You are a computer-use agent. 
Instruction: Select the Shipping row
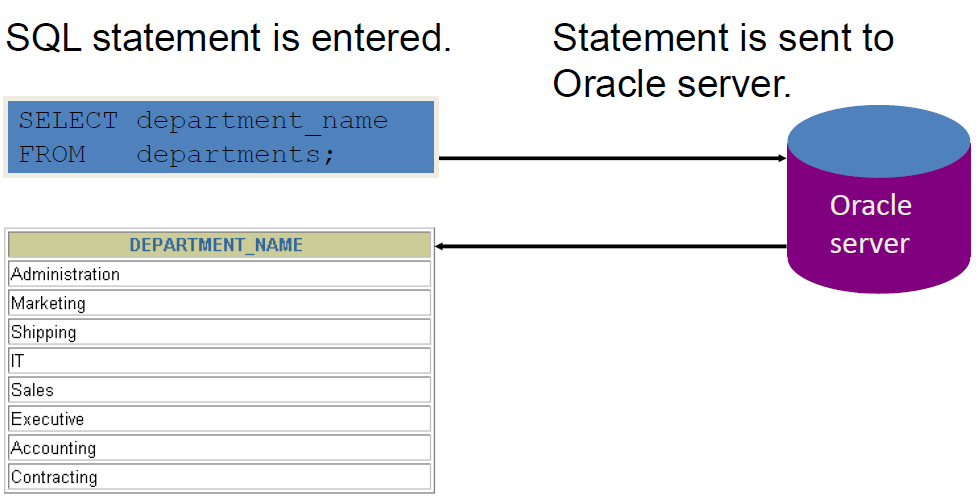tap(219, 332)
